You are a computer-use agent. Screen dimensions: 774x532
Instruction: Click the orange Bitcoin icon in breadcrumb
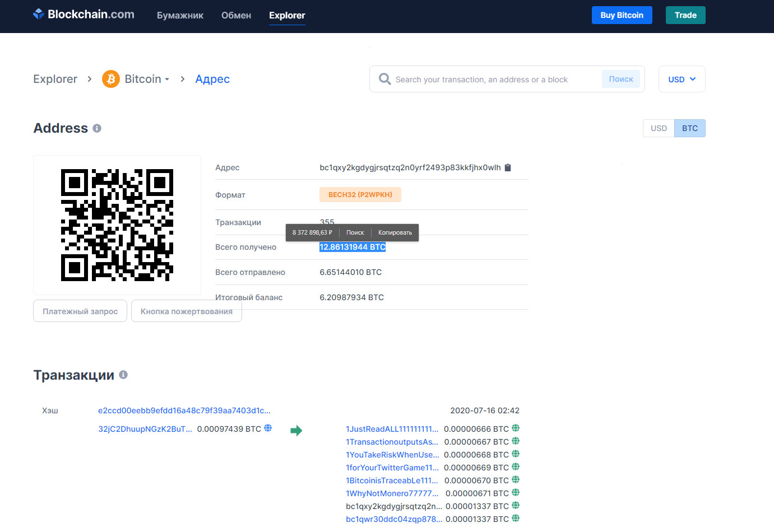(111, 79)
